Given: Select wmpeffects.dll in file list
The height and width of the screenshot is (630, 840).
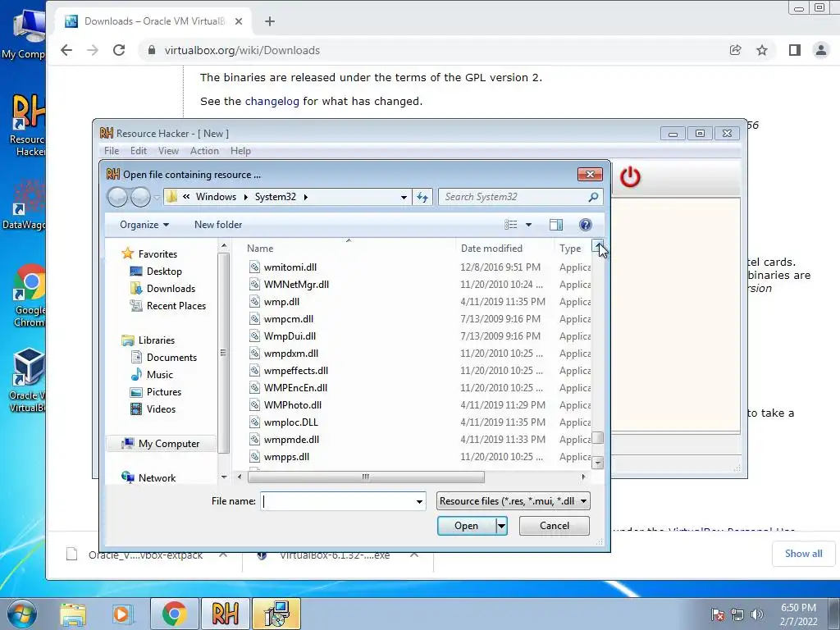Looking at the screenshot, I should pyautogui.click(x=295, y=371).
